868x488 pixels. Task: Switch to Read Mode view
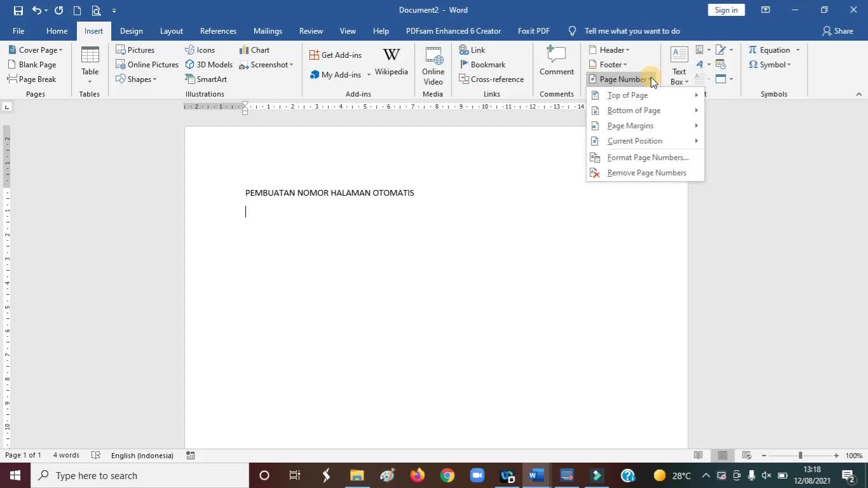click(x=698, y=456)
